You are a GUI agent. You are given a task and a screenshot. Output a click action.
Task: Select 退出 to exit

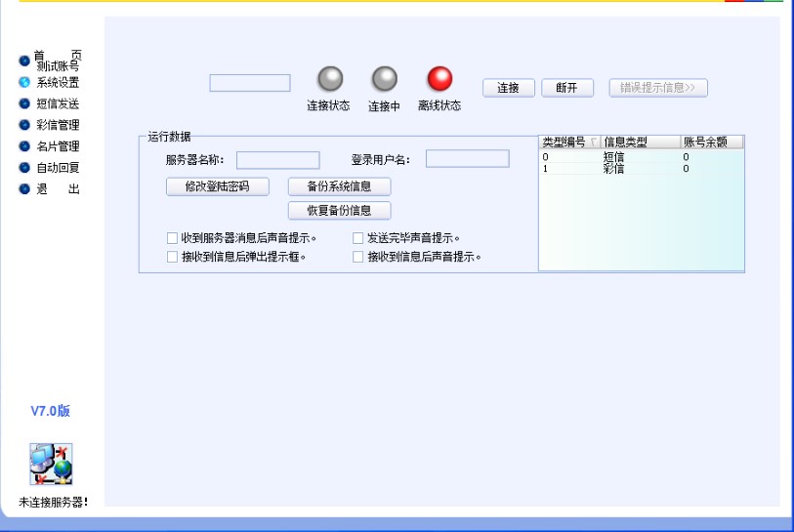(58, 188)
